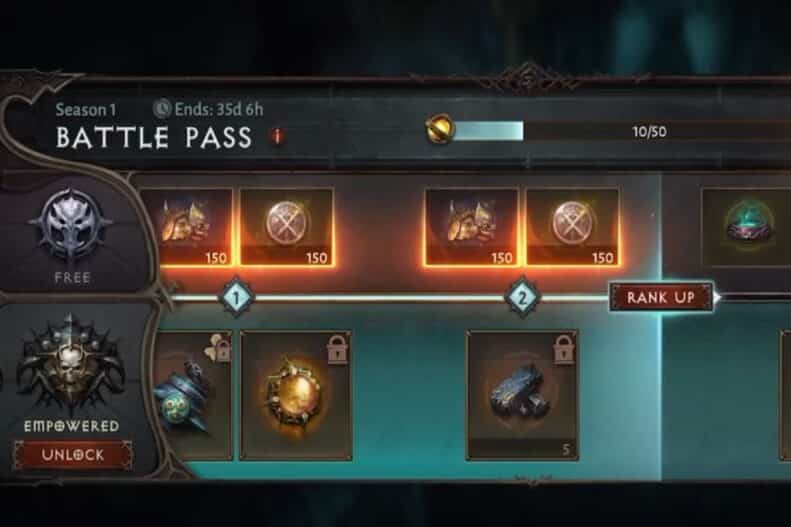Click the lock on the dark ore reward

[x=563, y=349]
